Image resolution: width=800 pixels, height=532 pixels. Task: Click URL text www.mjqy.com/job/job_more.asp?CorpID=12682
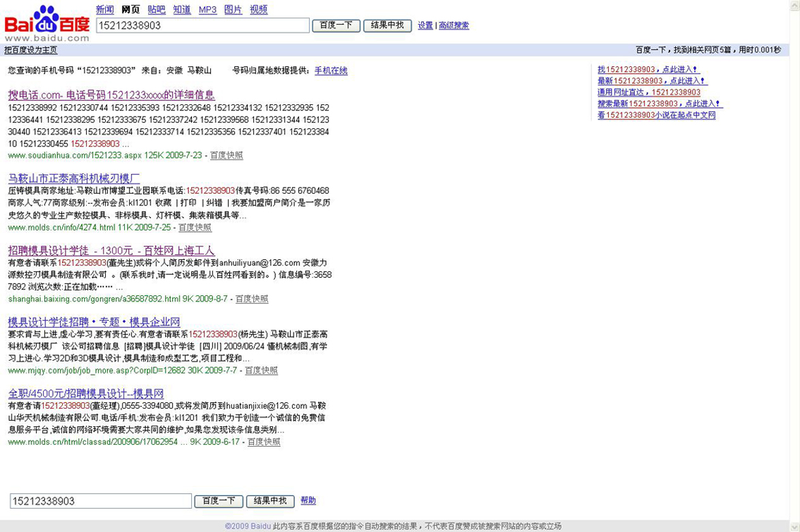97,370
